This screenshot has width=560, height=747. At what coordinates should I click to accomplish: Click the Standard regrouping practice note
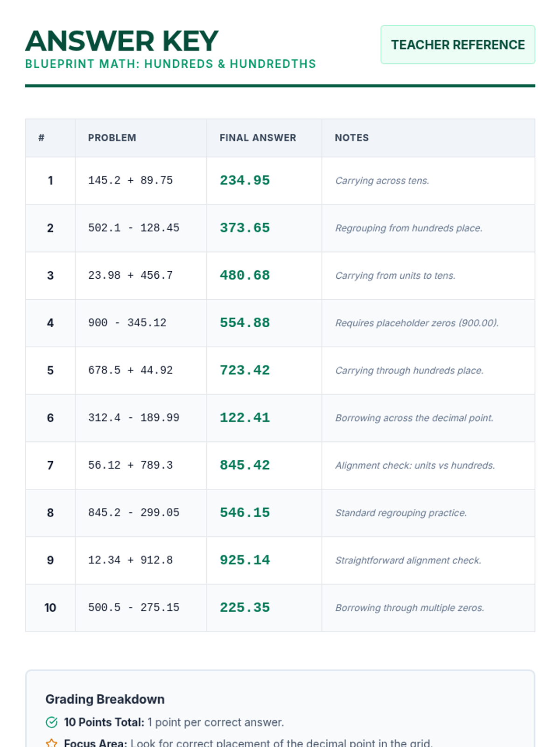[401, 513]
